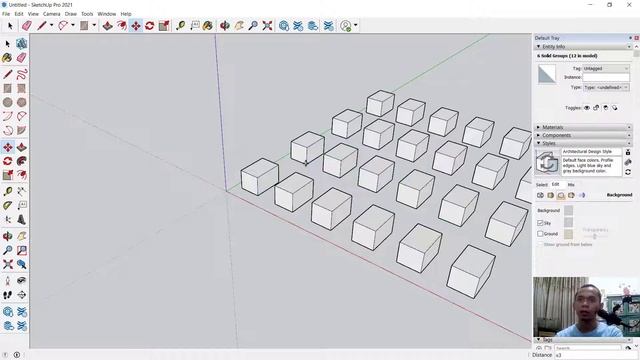The width and height of the screenshot is (640, 360).
Task: Select the Offset tool in top toolbar
Action: coord(121,26)
